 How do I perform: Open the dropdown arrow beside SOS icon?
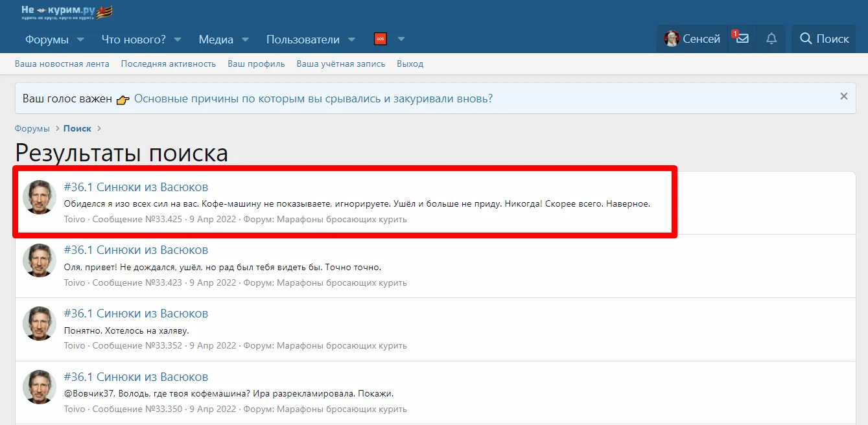click(401, 40)
